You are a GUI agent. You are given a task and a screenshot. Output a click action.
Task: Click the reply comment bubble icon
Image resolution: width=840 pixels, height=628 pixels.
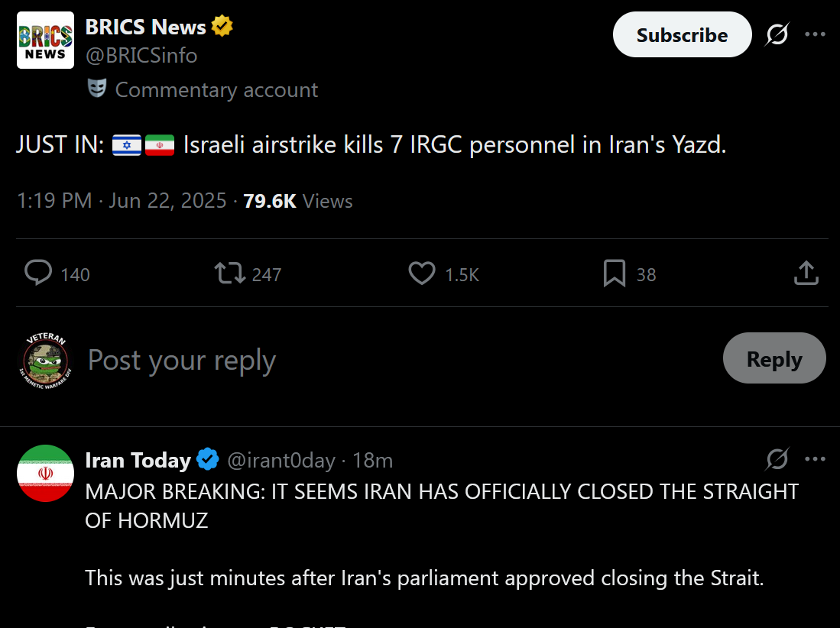click(x=38, y=273)
